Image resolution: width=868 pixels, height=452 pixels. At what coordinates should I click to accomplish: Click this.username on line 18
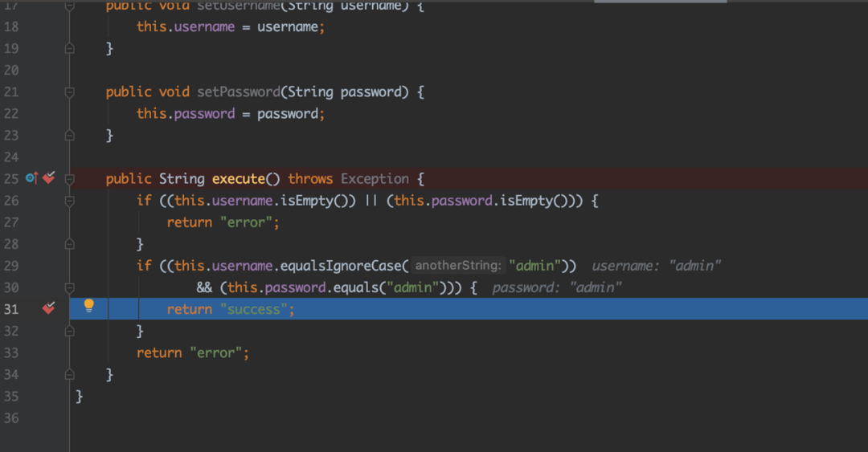pyautogui.click(x=186, y=26)
